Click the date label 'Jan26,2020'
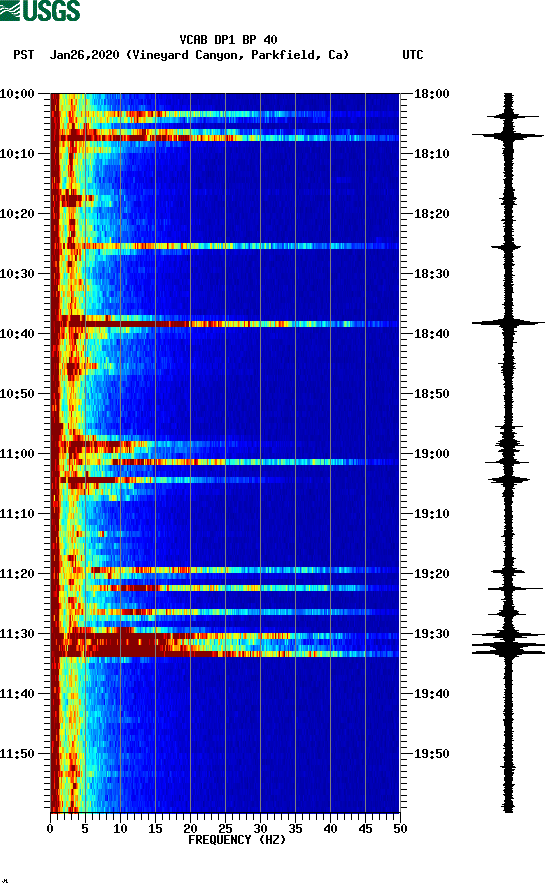The width and height of the screenshot is (552, 892). tap(84, 55)
